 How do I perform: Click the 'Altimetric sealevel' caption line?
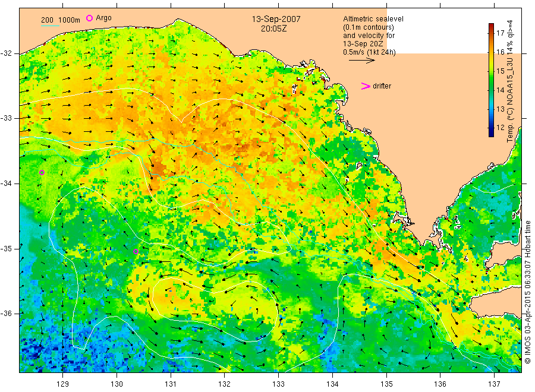[x=373, y=19]
